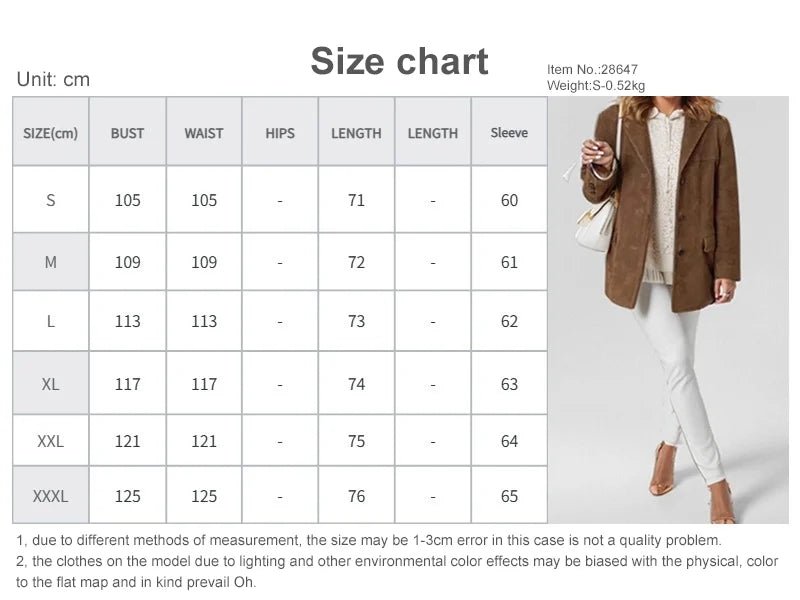Select the M size row label
Image resolution: width=800 pixels, height=600 pixels.
coord(50,262)
